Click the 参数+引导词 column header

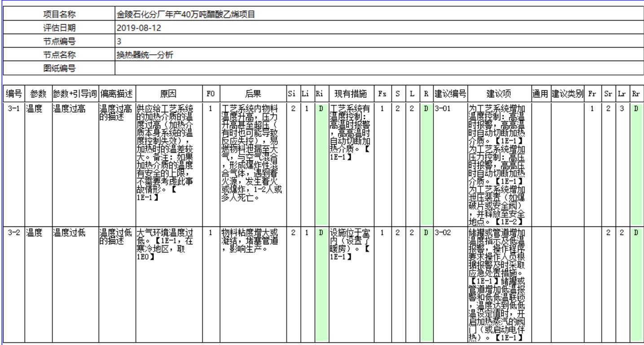pos(74,94)
